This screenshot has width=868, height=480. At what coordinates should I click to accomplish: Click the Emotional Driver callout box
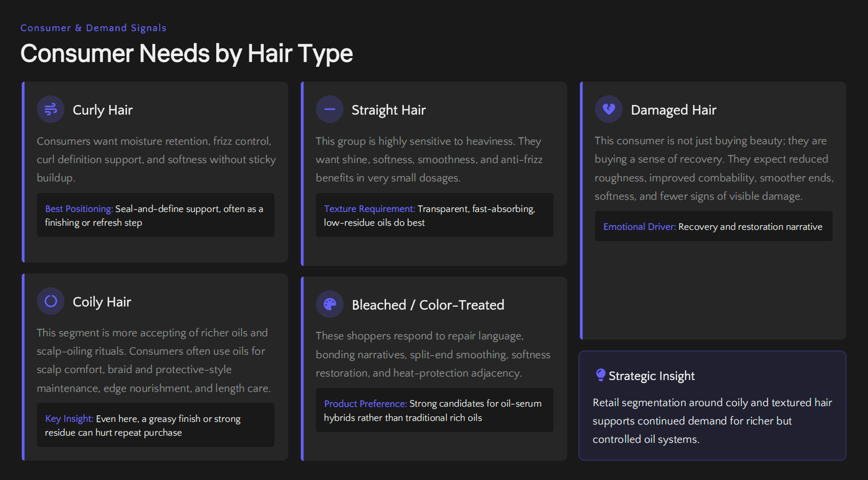click(x=713, y=227)
